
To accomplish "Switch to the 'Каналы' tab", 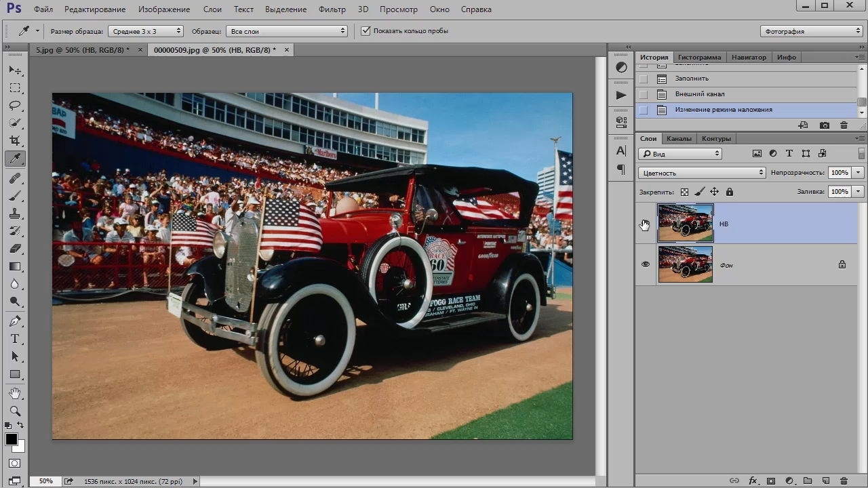I will point(679,139).
